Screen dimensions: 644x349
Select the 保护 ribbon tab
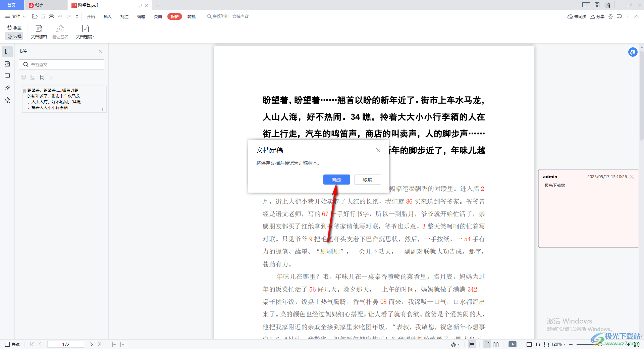coord(175,16)
